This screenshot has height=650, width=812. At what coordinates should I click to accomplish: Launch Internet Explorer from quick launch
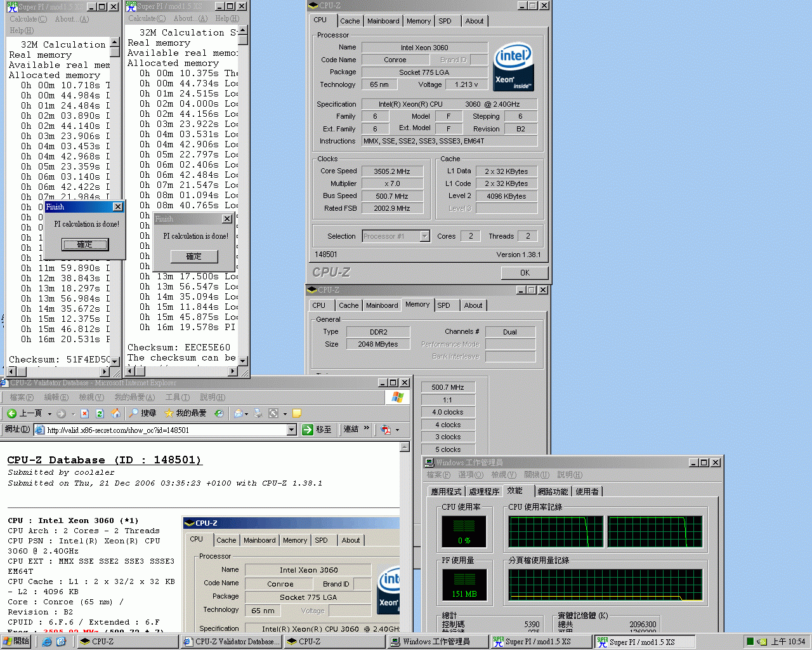click(46, 642)
